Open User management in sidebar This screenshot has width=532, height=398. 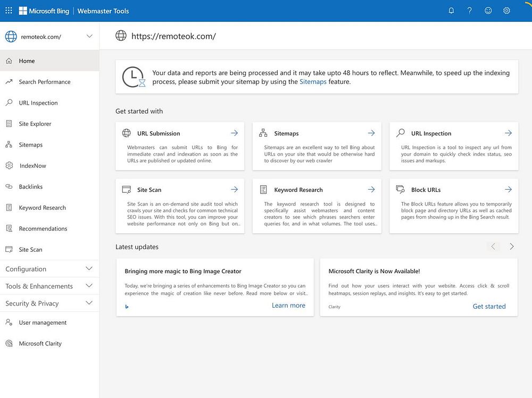49,323
